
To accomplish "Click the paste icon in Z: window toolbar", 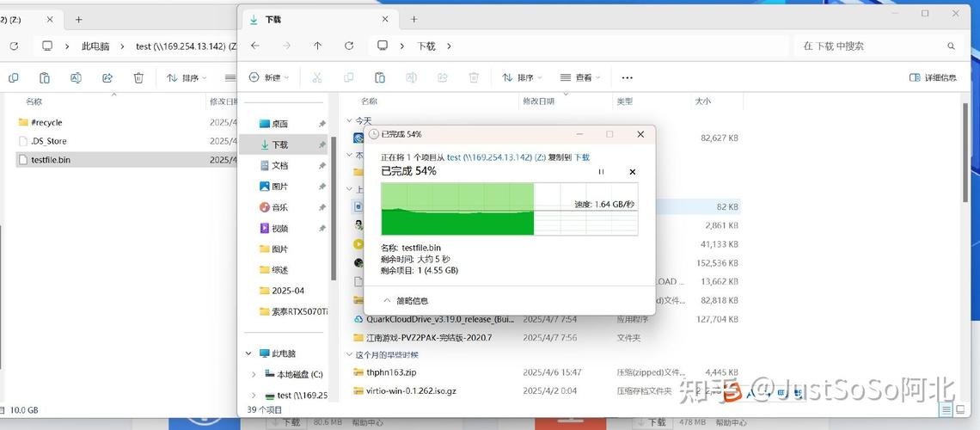I will pos(45,77).
